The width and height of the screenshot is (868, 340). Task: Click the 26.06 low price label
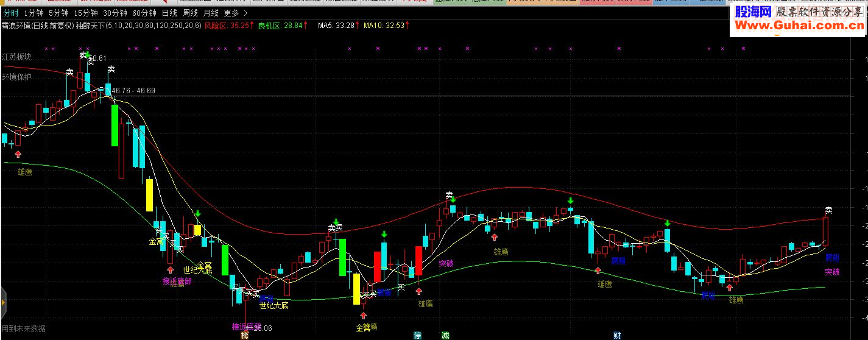pyautogui.click(x=263, y=328)
